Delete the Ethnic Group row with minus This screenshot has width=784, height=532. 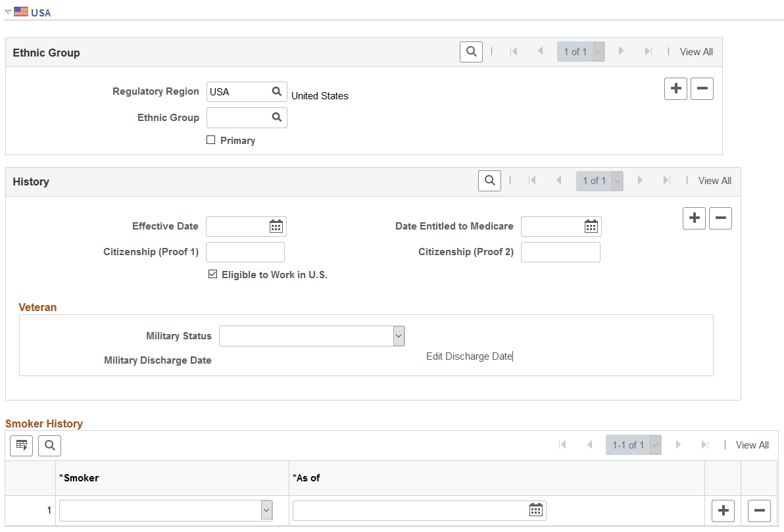point(702,89)
